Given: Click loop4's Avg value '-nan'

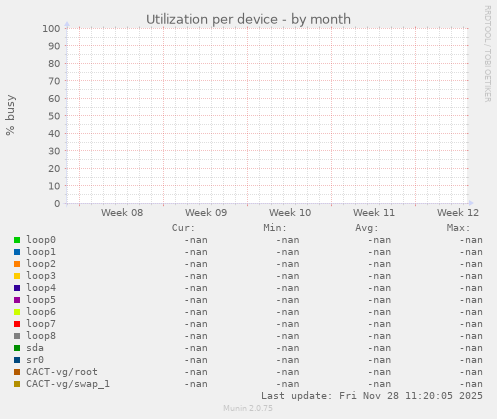Looking at the screenshot, I should click(379, 288).
